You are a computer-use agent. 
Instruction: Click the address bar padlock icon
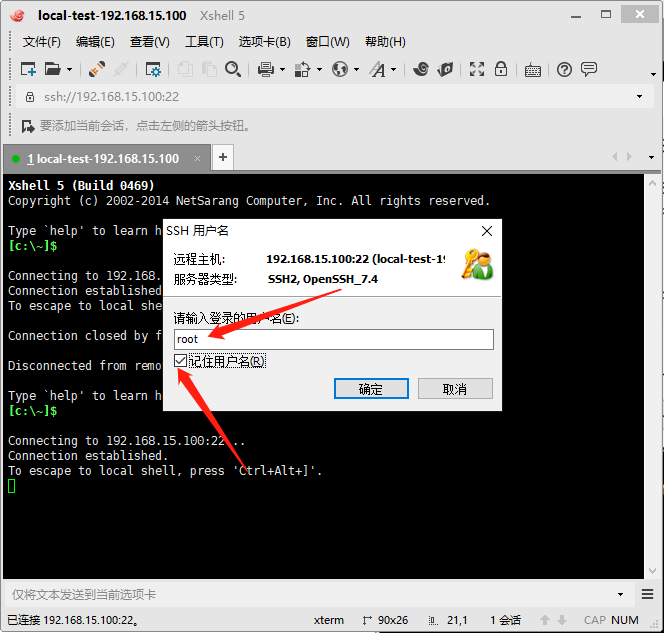click(30, 97)
